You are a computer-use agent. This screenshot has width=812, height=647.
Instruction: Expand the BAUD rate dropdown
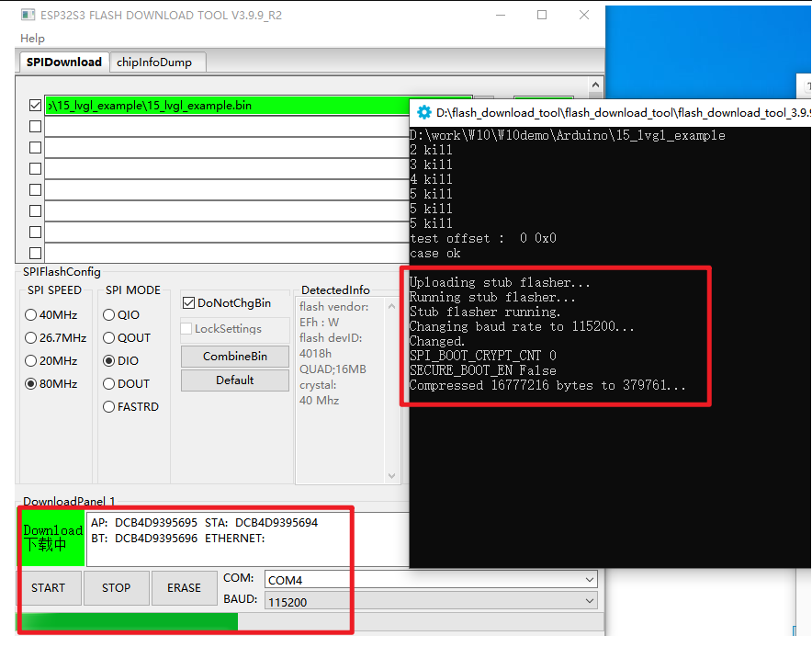[x=588, y=601]
